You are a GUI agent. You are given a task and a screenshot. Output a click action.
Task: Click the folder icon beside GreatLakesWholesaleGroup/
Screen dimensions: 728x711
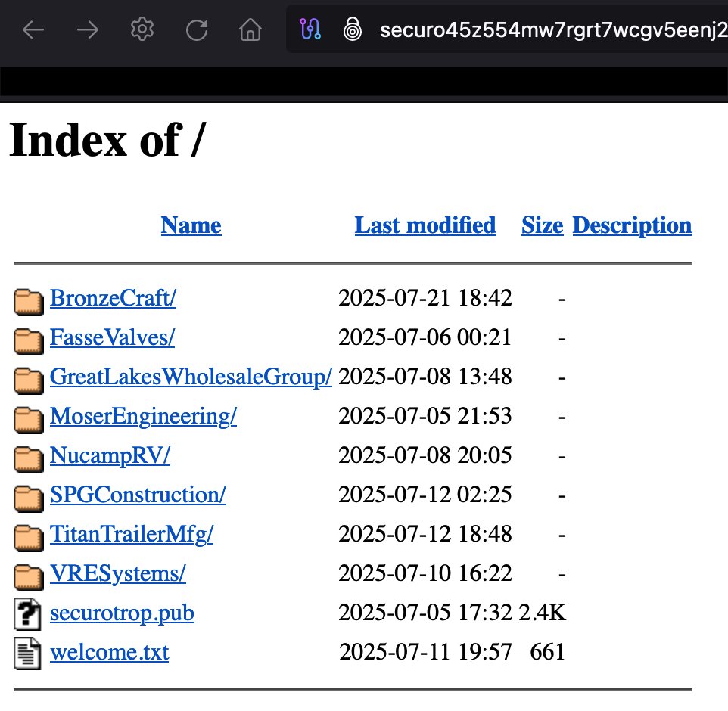tap(28, 380)
